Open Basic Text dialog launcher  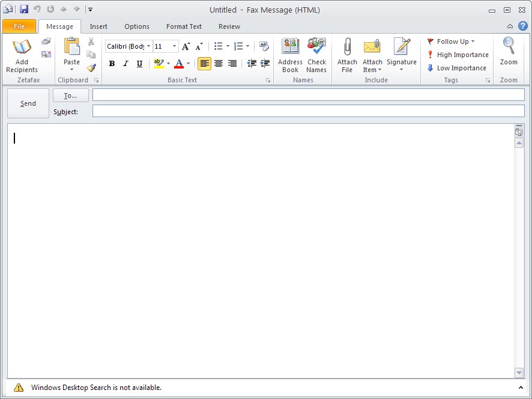click(268, 81)
